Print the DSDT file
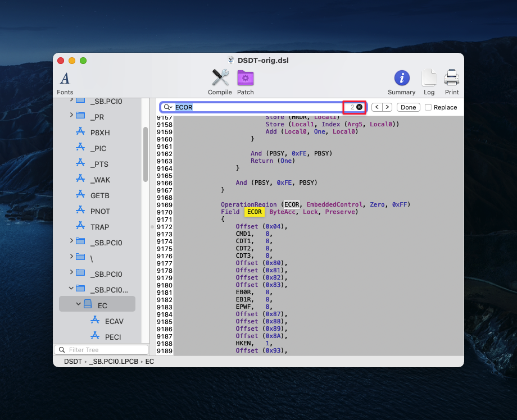Image resolution: width=517 pixels, height=420 pixels. [452, 82]
